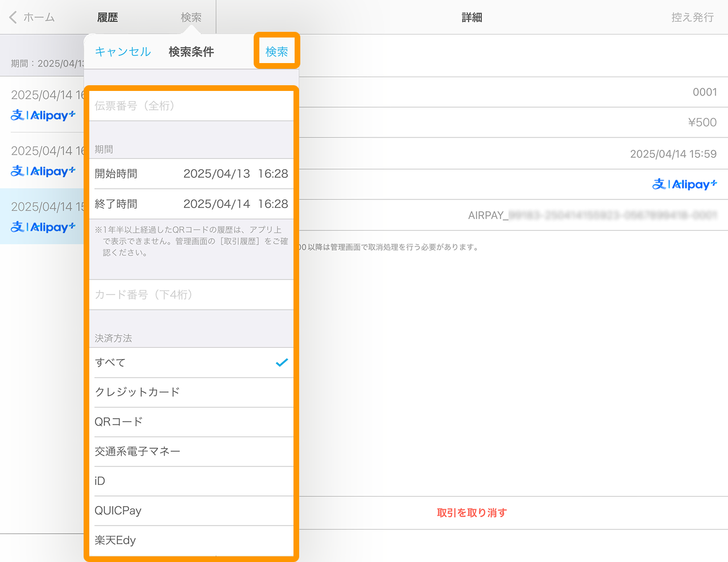The image size is (728, 562).
Task: Select すべて payment method option
Action: click(191, 363)
